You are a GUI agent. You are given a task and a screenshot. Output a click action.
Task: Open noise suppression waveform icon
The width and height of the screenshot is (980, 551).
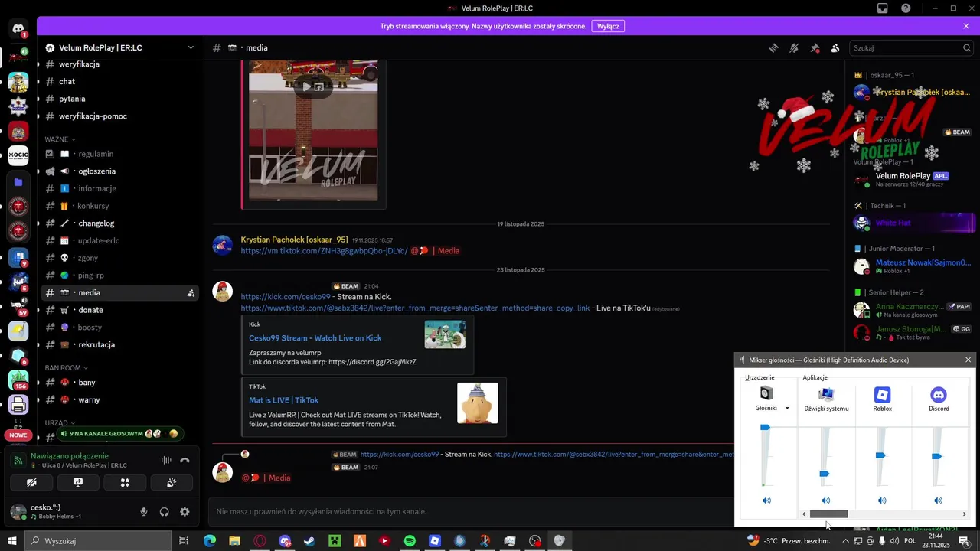[165, 460]
